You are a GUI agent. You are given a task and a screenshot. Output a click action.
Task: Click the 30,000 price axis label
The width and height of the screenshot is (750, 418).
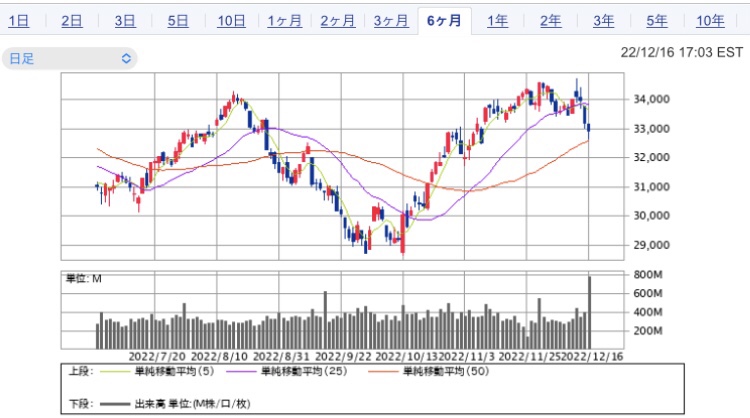coord(651,216)
